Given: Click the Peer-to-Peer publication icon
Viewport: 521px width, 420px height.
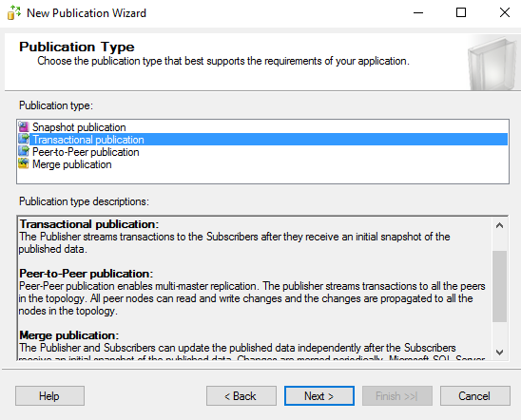Looking at the screenshot, I should [x=24, y=151].
